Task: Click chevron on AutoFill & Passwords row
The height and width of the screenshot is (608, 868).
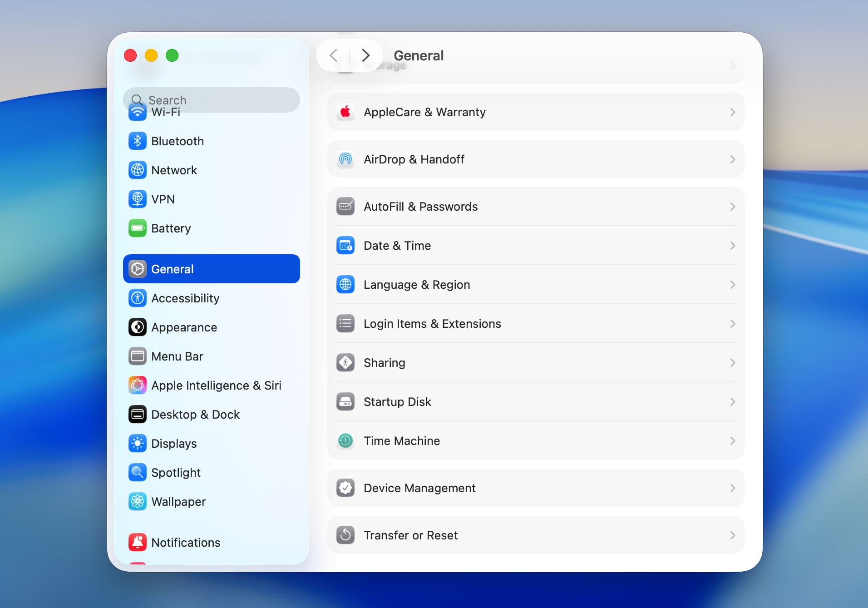Action: 732,207
